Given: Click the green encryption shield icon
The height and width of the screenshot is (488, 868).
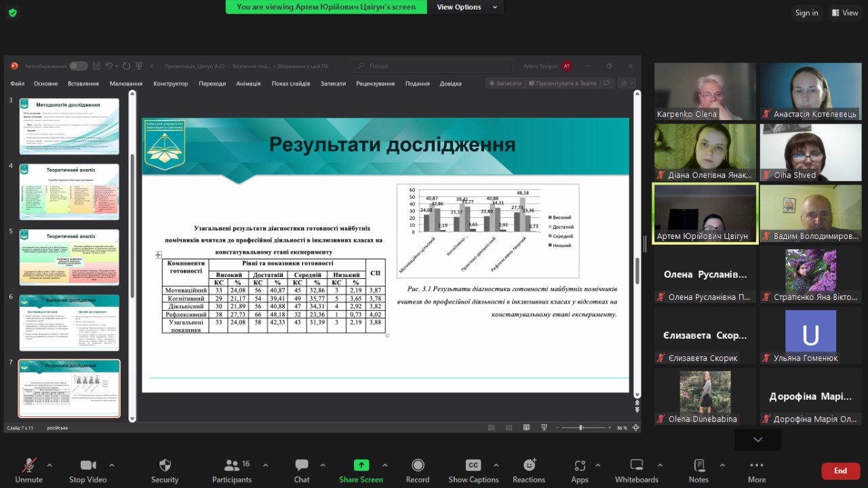Looking at the screenshot, I should tap(13, 12).
